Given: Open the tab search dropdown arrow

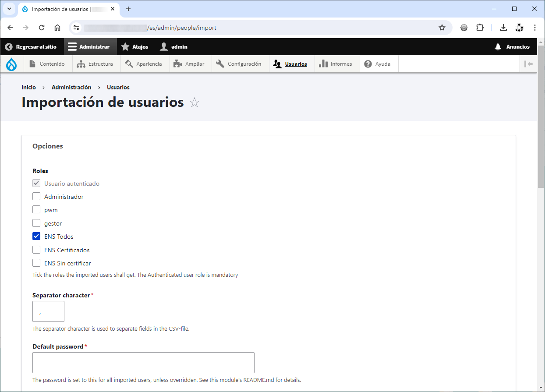Looking at the screenshot, I should click(x=9, y=9).
